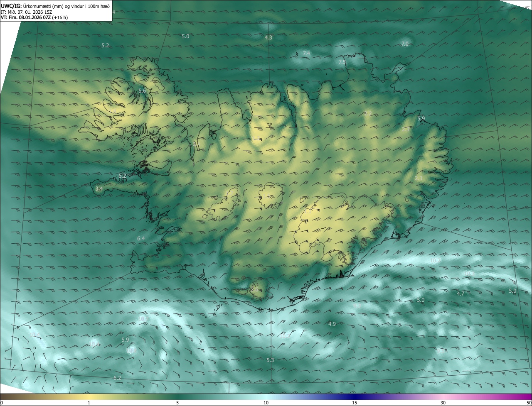Click the 5.3 value label on the map
The width and height of the screenshot is (532, 406).
coord(270,360)
